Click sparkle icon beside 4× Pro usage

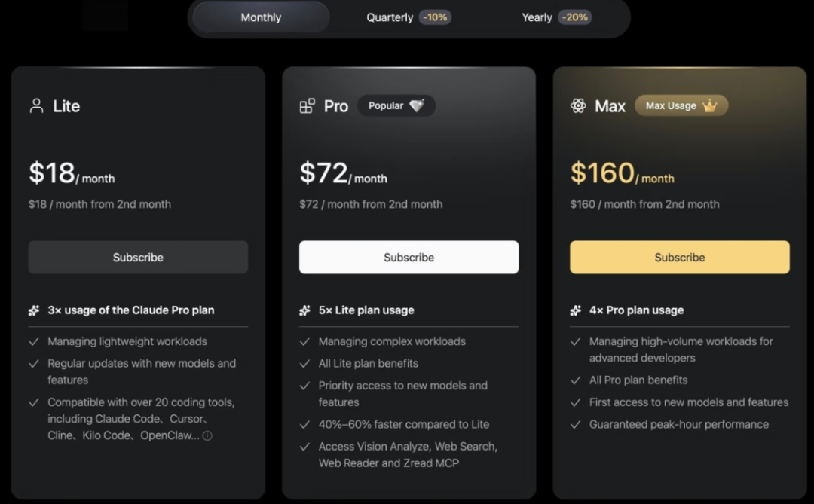[x=576, y=310]
